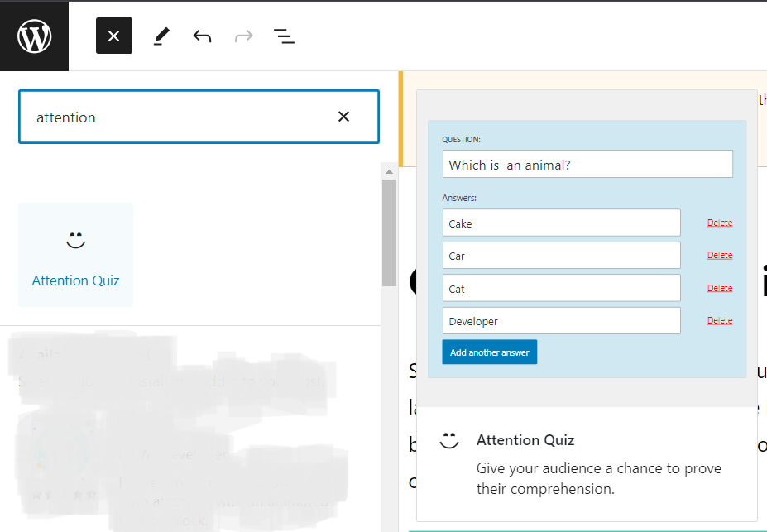Redo the last undone change

point(243,36)
